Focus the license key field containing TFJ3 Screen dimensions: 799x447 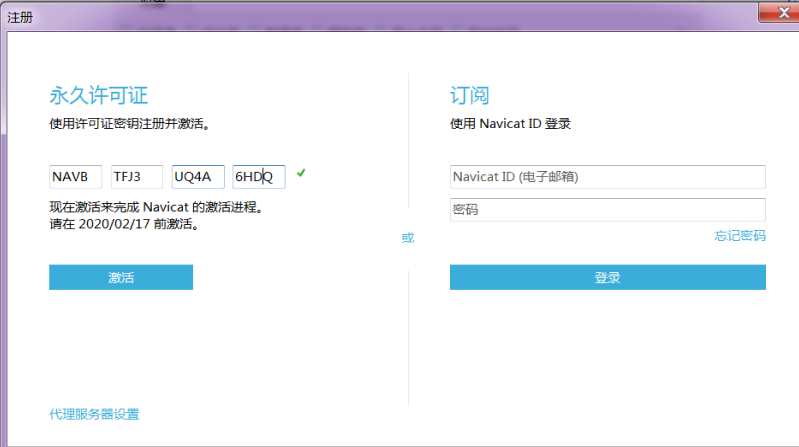[137, 177]
